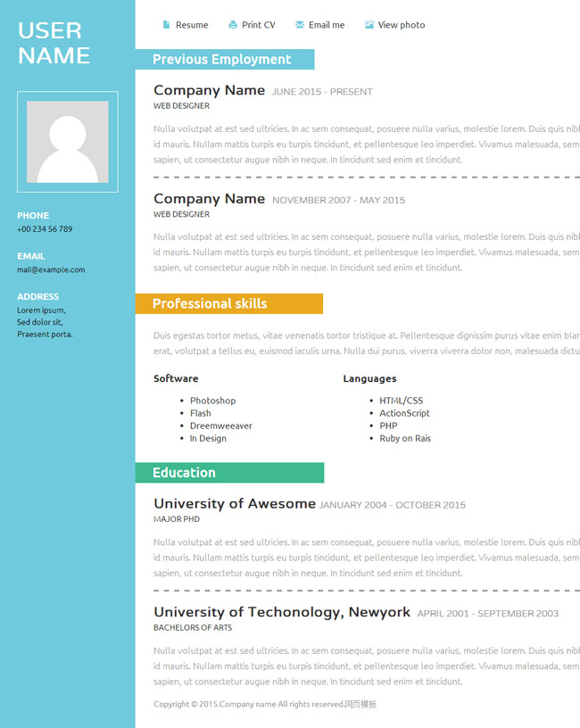Click the Photoshop item in Software list
Image resolution: width=580 pixels, height=728 pixels.
212,401
